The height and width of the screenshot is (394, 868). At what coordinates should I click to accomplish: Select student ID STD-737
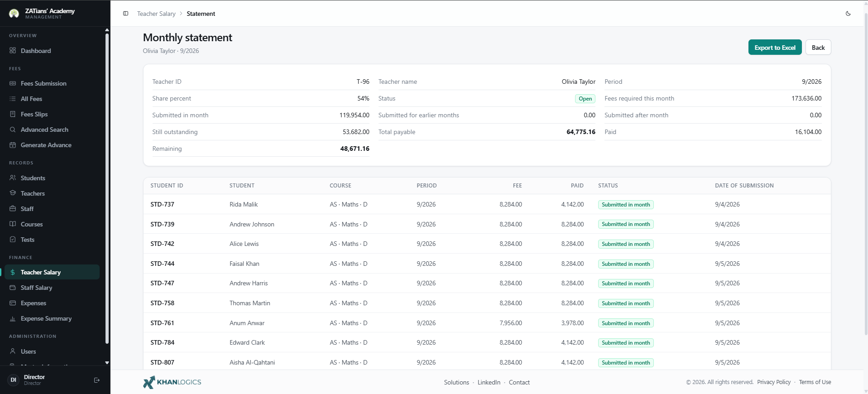tap(162, 204)
